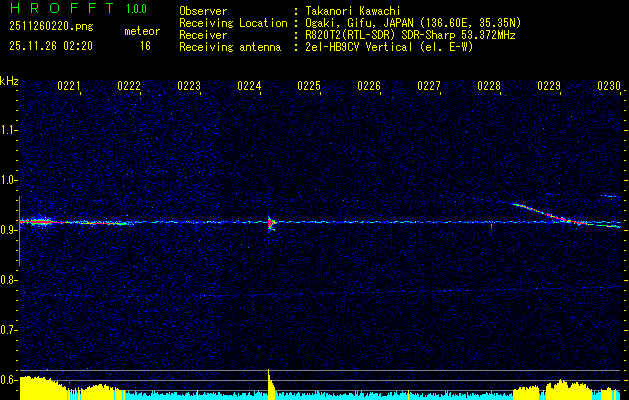This screenshot has width=629, height=400.
Task: Click the 1.1 frequency axis label
Action: point(8,130)
